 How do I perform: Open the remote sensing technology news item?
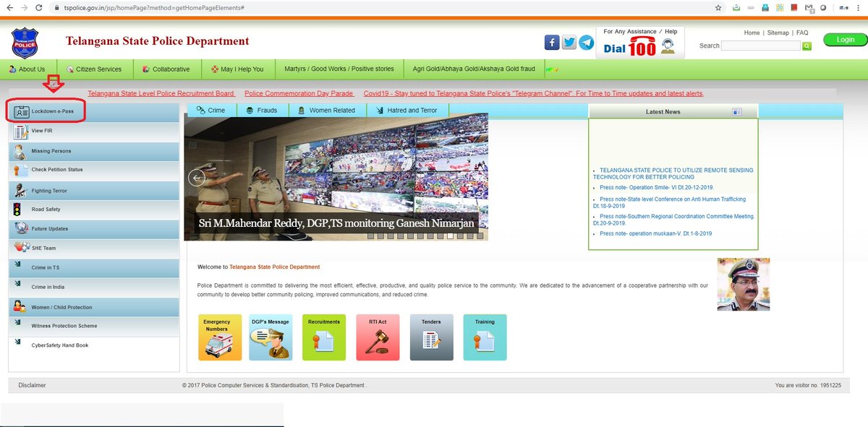(x=673, y=173)
